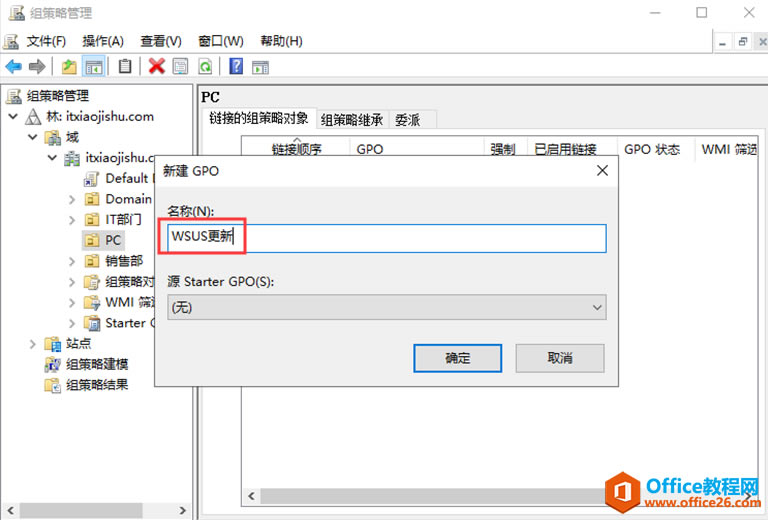Restore the inner MDI child window

point(743,42)
